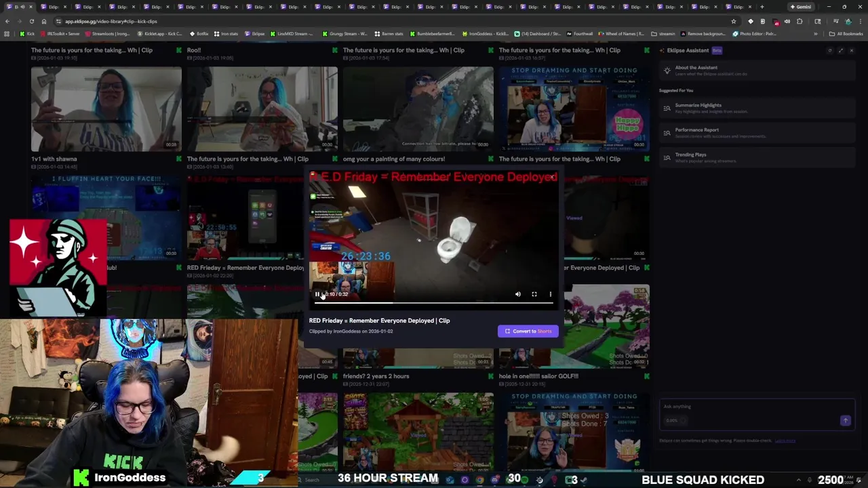Open the Kick bookmark
Viewport: 868px width, 488px height.
(27, 33)
